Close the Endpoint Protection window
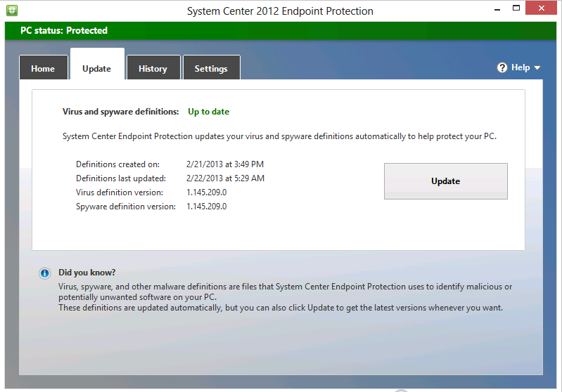562x392 pixels. click(541, 8)
